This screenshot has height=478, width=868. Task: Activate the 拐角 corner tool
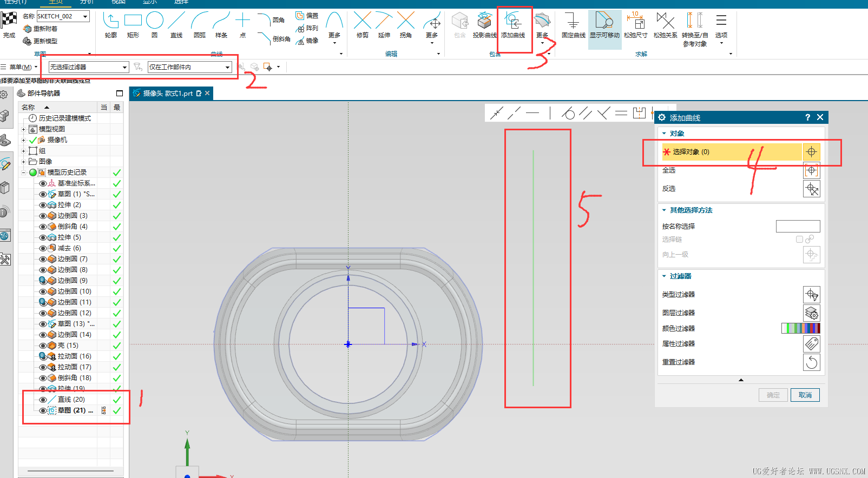406,21
